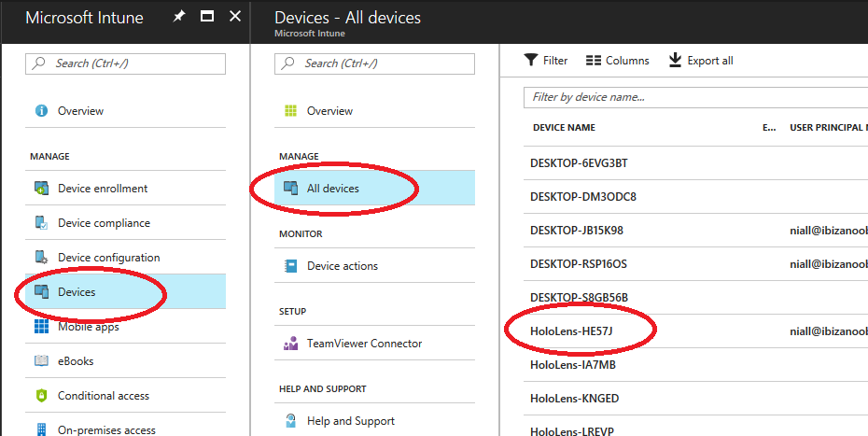Click the Export all download icon

pyautogui.click(x=675, y=60)
